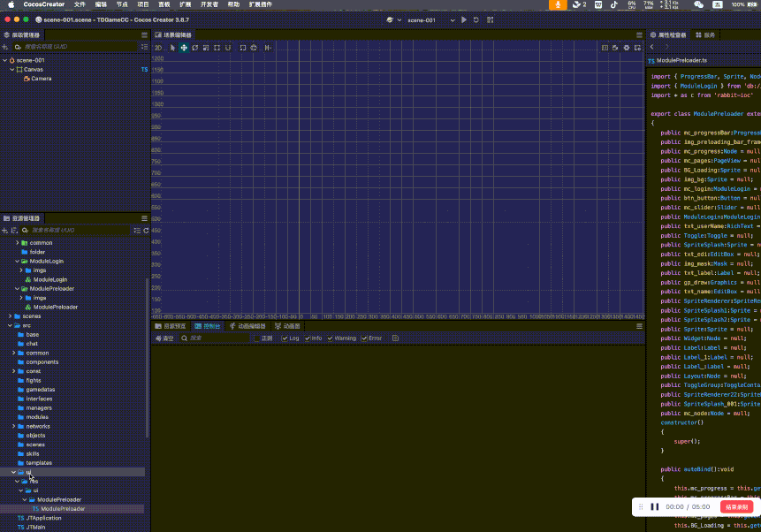Image resolution: width=761 pixels, height=532 pixels.
Task: Click the assets panel vertical scrollbar
Action: point(147,358)
